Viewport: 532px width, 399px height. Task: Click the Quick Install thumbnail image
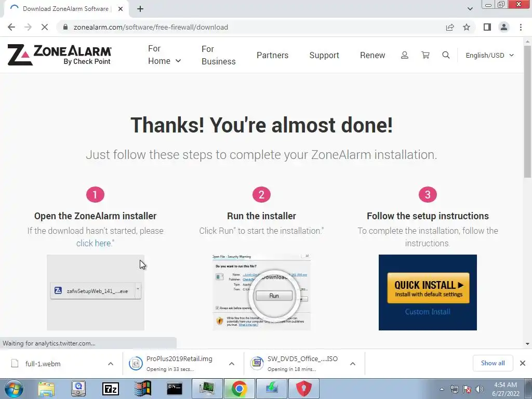coord(428,292)
